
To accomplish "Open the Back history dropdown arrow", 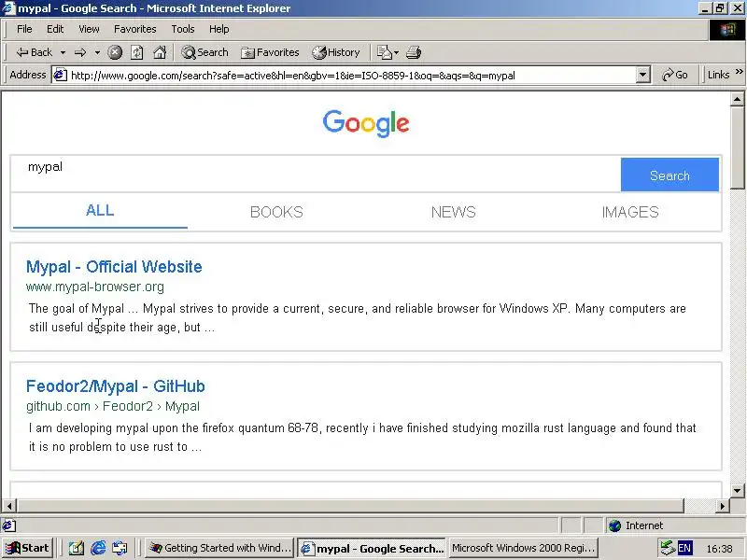I will (63, 52).
